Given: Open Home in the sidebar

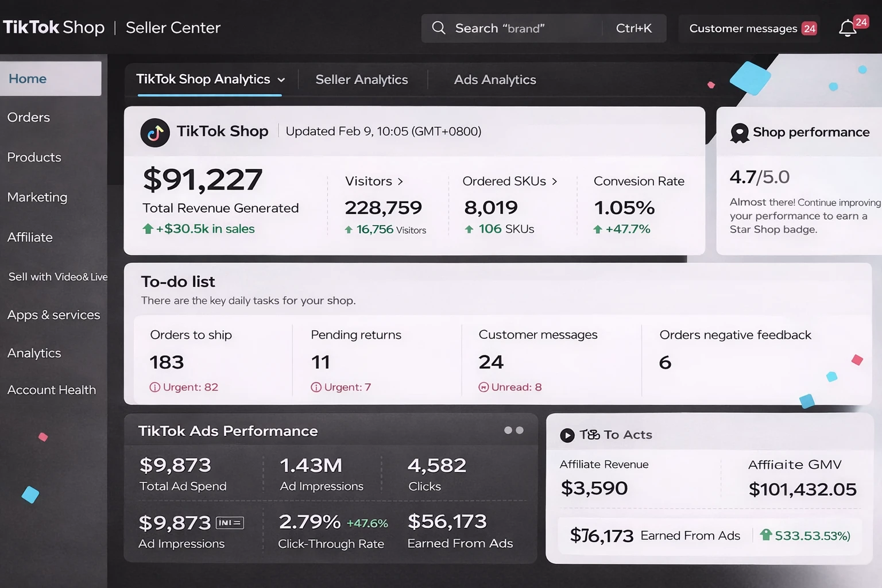Looking at the screenshot, I should pyautogui.click(x=51, y=79).
